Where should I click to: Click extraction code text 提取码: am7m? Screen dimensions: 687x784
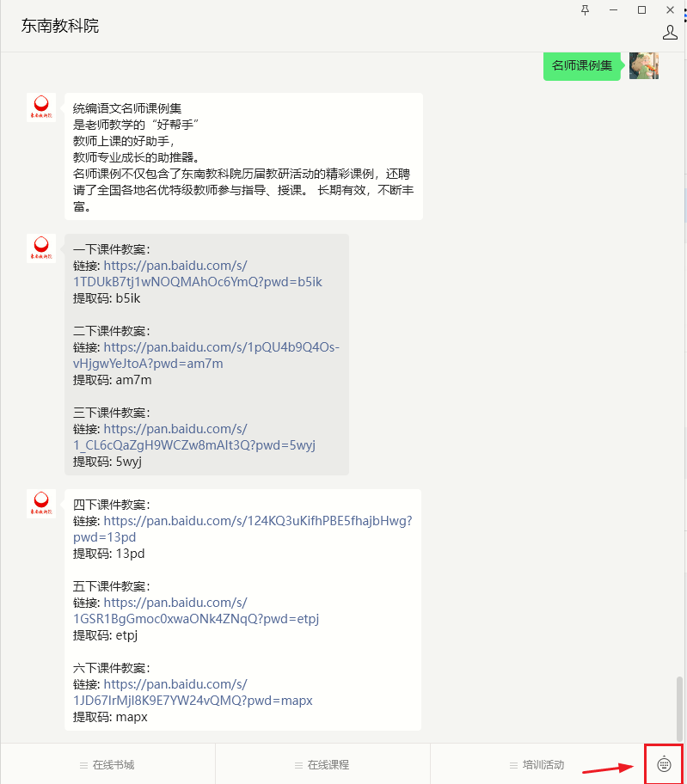tap(112, 380)
